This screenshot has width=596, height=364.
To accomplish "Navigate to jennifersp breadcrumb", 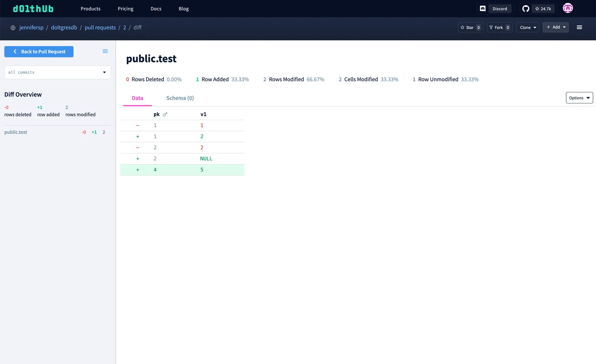I will tap(31, 28).
